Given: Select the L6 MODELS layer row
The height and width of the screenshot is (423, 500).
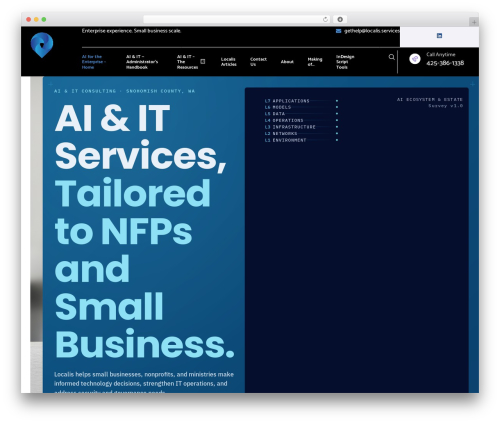Looking at the screenshot, I should tap(301, 107).
